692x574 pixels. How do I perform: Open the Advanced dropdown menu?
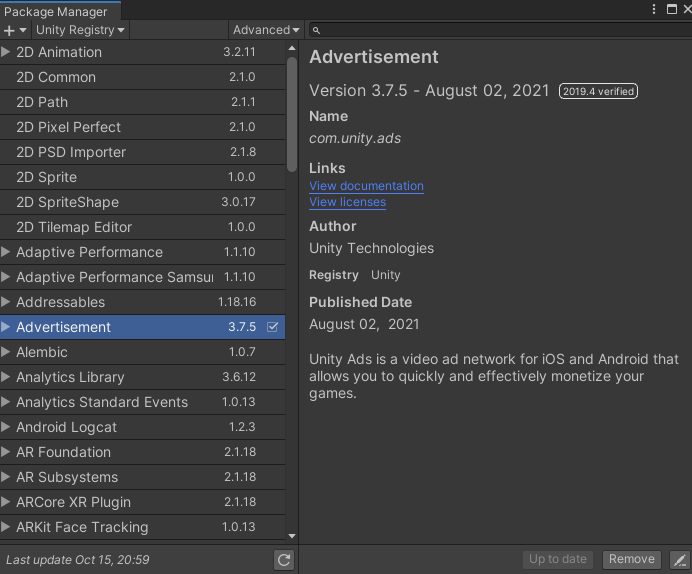click(x=266, y=30)
